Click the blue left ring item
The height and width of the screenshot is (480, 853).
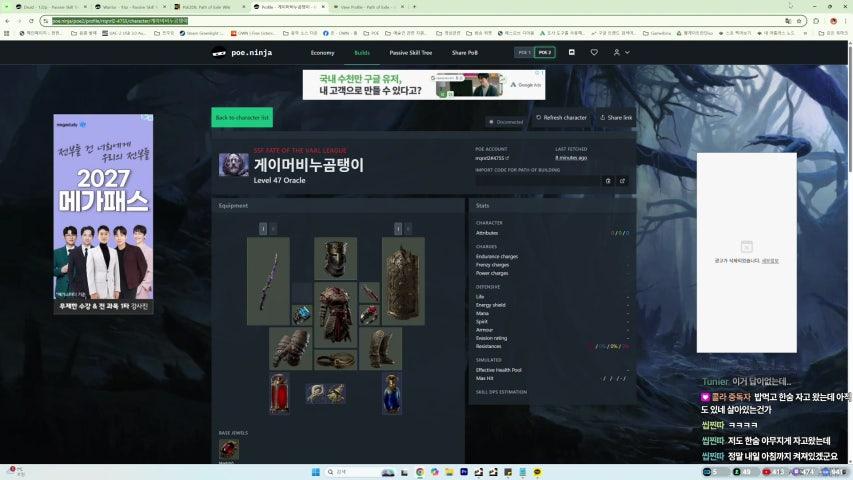302,315
